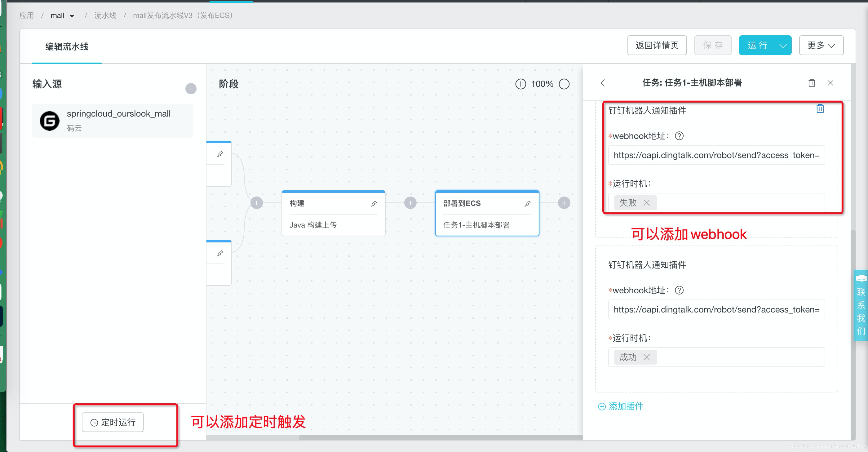Expand the mall application dropdown

(72, 16)
